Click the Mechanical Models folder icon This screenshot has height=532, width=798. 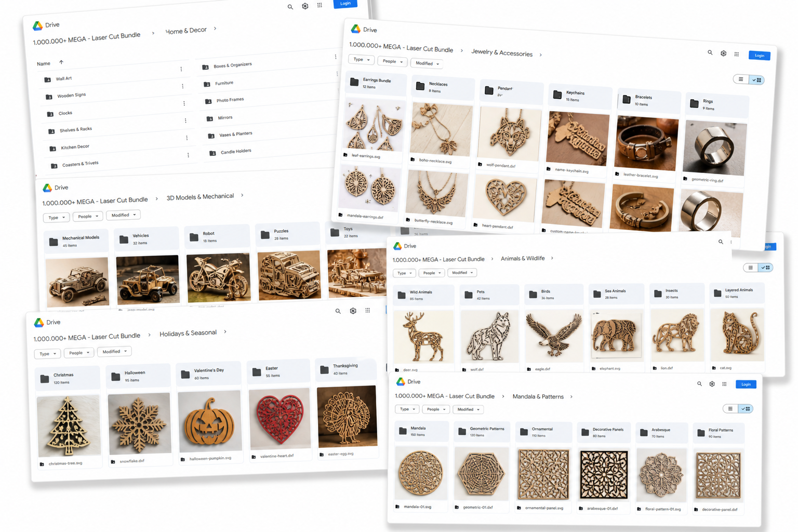tap(54, 242)
